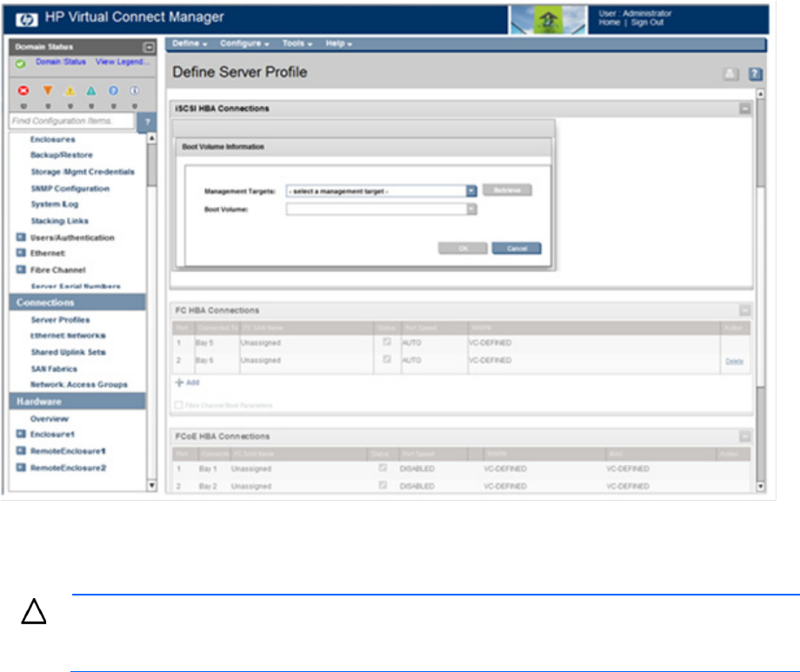Select Network Access Groups item
The width and height of the screenshot is (800, 672).
(x=78, y=385)
